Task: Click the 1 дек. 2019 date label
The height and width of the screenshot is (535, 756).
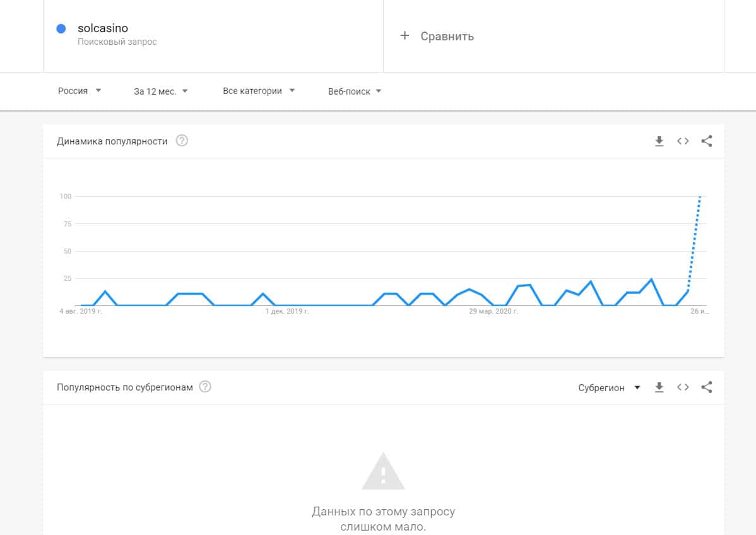Action: coord(287,312)
